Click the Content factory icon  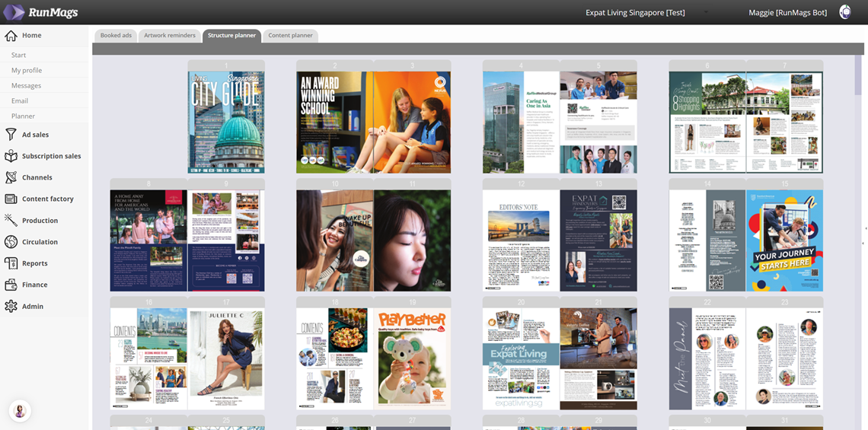click(x=11, y=199)
